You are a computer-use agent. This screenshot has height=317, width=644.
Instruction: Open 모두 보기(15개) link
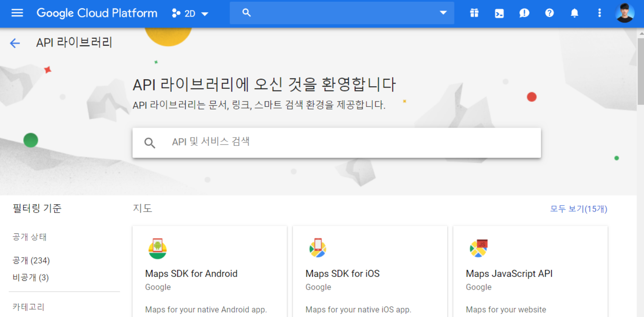coord(579,209)
